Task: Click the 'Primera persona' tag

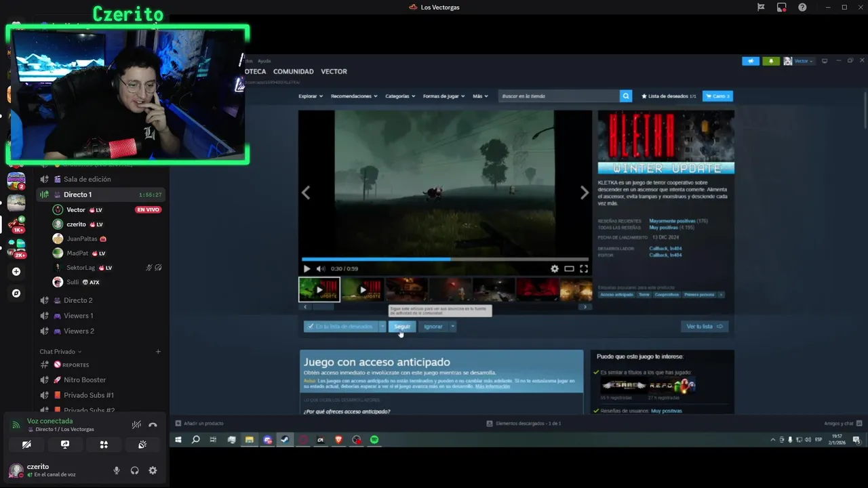Action: pyautogui.click(x=698, y=295)
